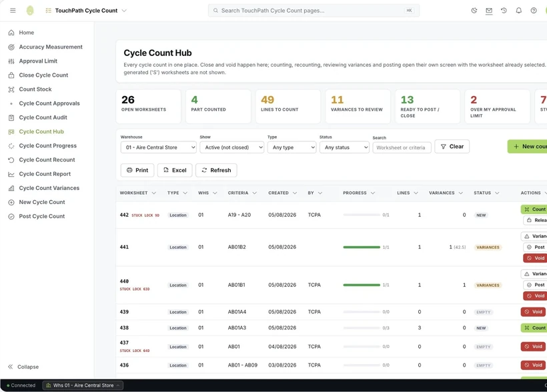Image resolution: width=547 pixels, height=392 pixels.
Task: Focus the Worksheet or criteria search field
Action: coord(402,147)
